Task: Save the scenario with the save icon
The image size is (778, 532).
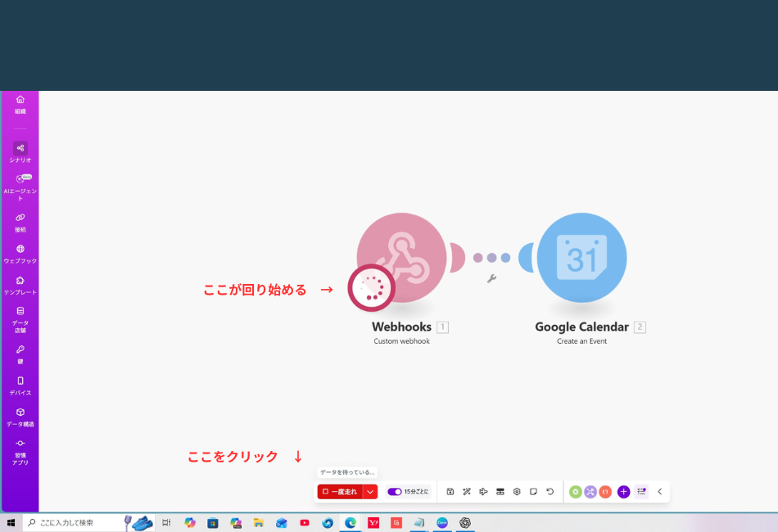Action: click(x=450, y=491)
